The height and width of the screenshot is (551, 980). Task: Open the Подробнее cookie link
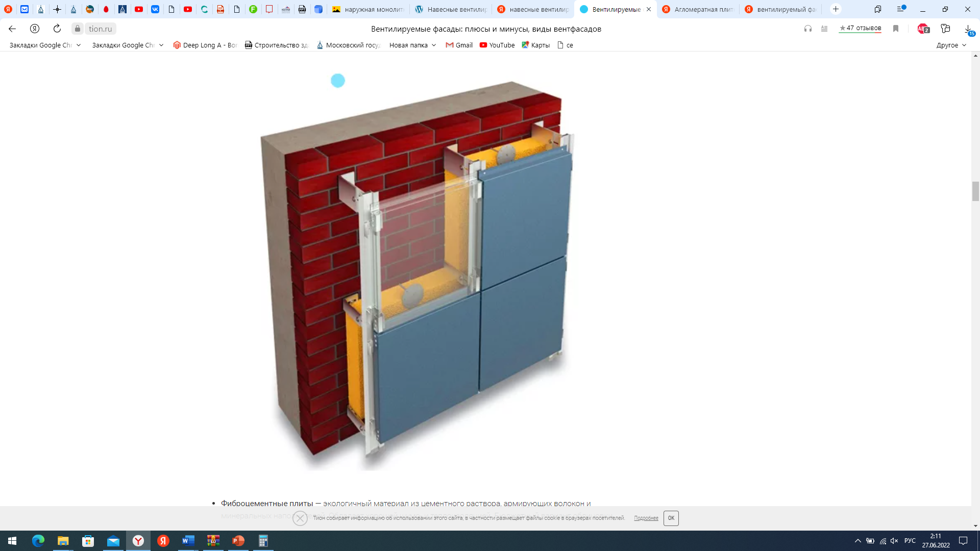click(646, 518)
